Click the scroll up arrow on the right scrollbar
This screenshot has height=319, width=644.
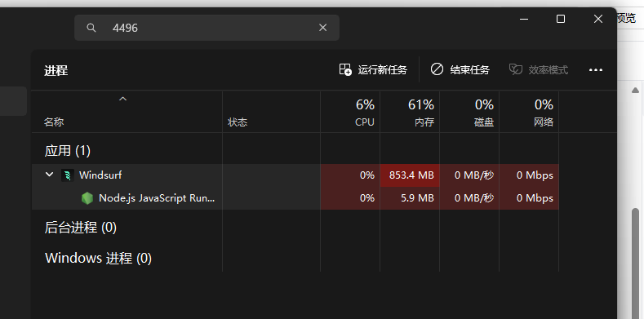tap(635, 91)
